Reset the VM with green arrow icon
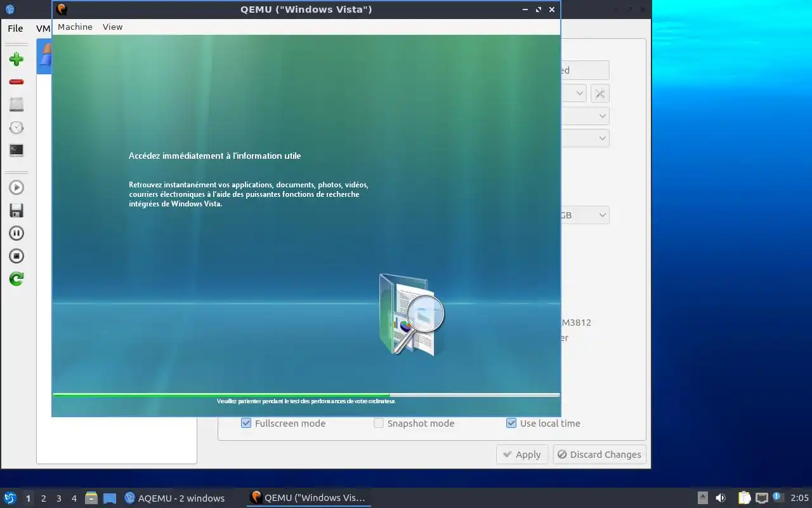The image size is (812, 508). 16,279
